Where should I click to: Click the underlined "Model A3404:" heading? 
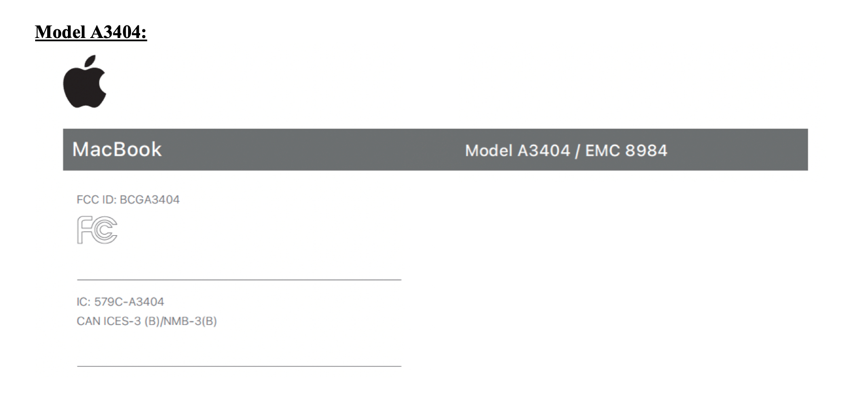pos(91,32)
